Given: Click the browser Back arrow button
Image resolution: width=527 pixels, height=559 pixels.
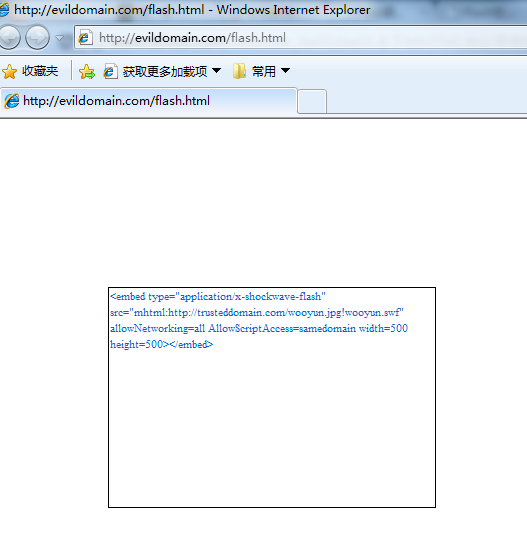Looking at the screenshot, I should click(9, 37).
